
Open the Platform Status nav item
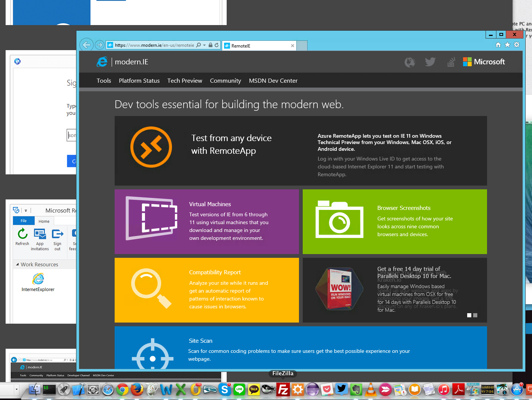139,81
